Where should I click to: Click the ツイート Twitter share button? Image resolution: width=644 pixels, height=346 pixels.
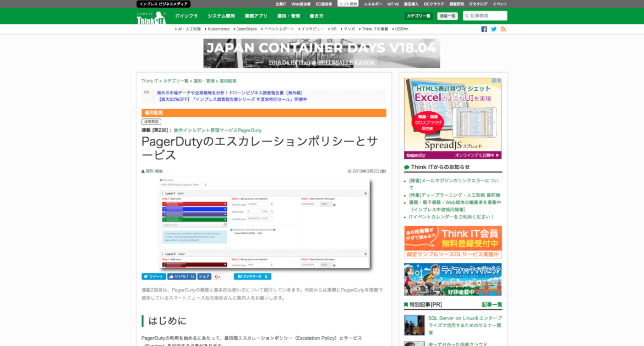point(154,277)
